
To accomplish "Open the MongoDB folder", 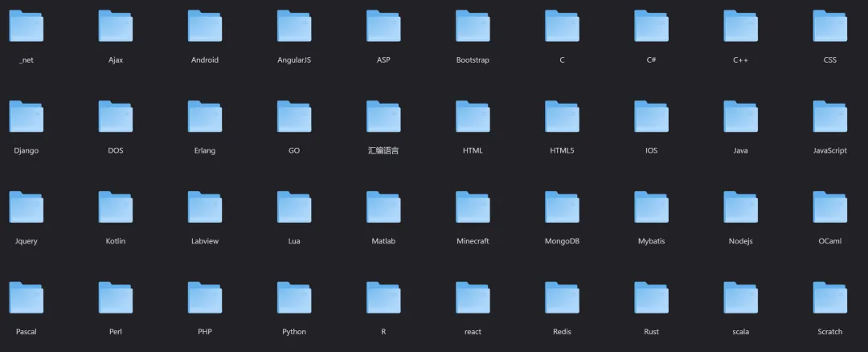I will [562, 207].
